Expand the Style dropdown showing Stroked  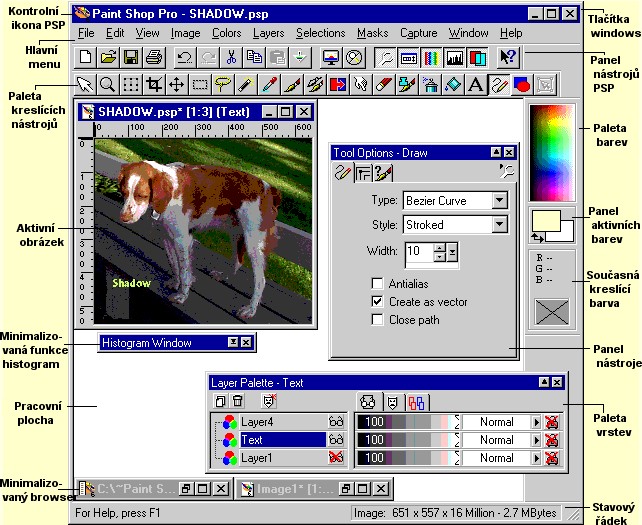(499, 225)
